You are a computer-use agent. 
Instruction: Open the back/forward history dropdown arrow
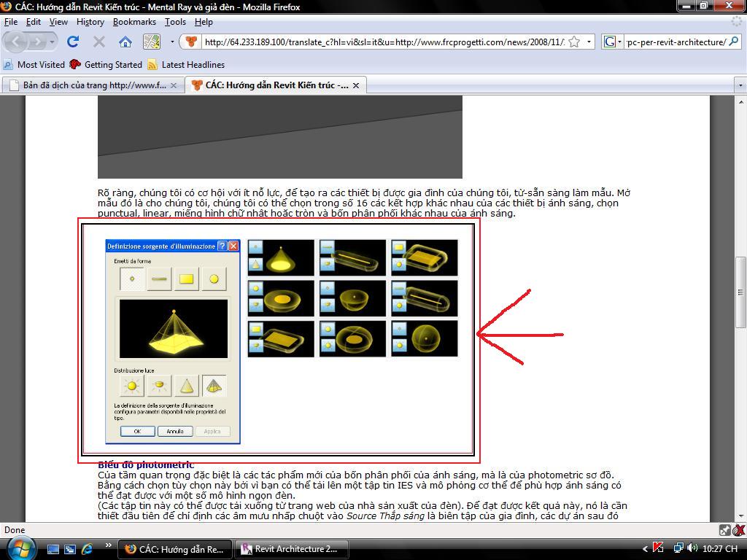click(x=52, y=42)
